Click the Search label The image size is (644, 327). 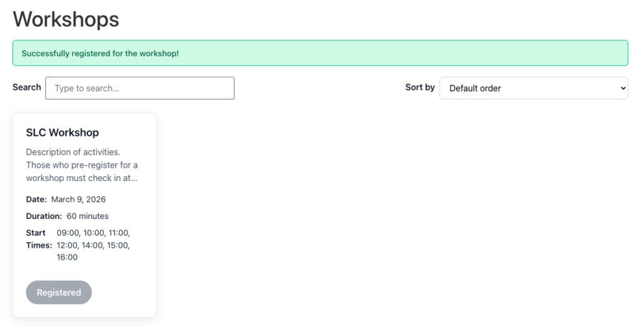tap(26, 87)
